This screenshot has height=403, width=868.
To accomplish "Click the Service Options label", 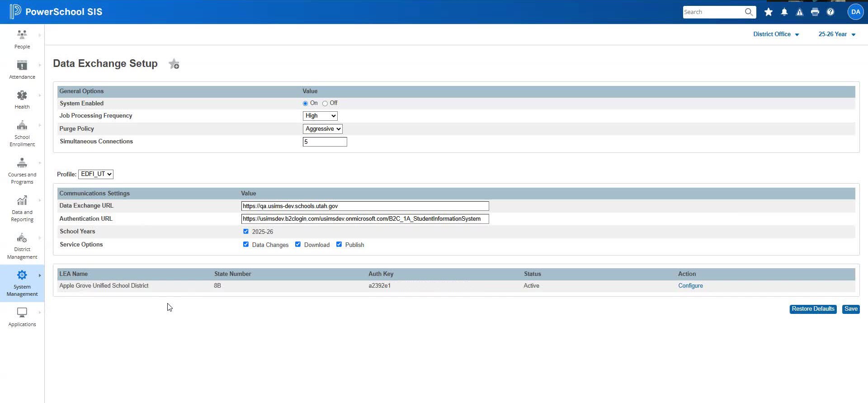I will (81, 245).
